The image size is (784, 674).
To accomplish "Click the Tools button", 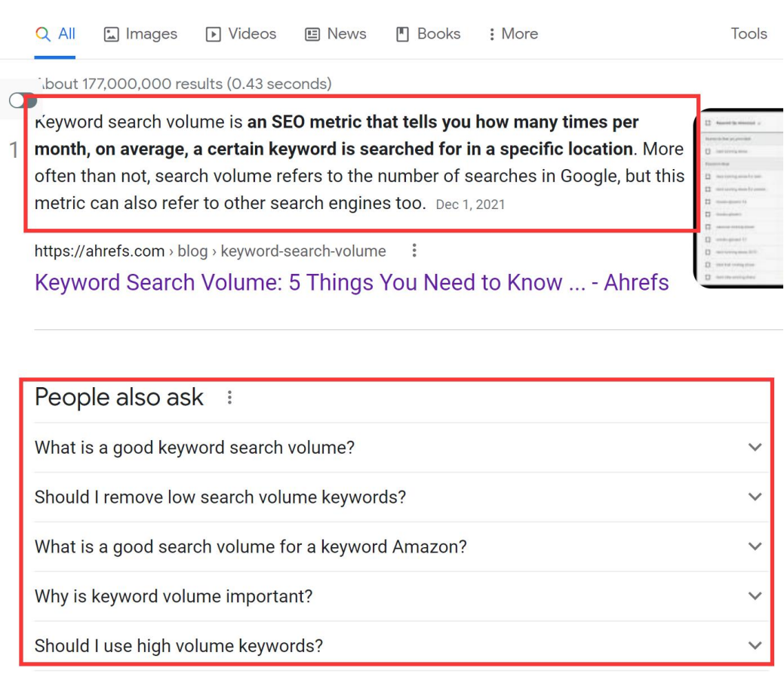I will coord(749,34).
